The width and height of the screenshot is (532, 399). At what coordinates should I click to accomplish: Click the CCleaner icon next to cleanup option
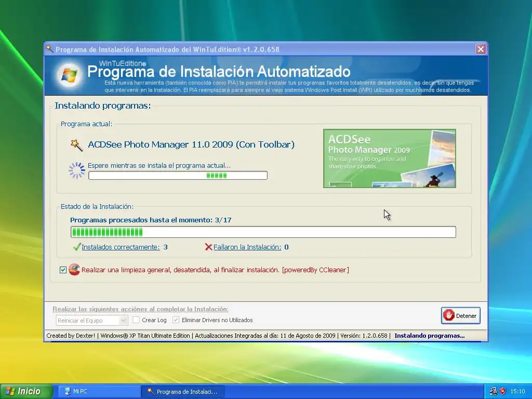click(74, 270)
